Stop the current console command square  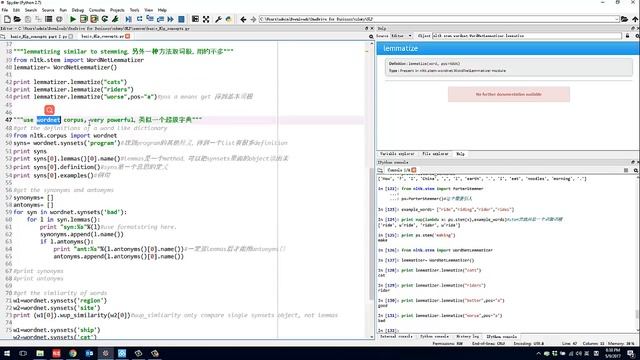pos(626,170)
